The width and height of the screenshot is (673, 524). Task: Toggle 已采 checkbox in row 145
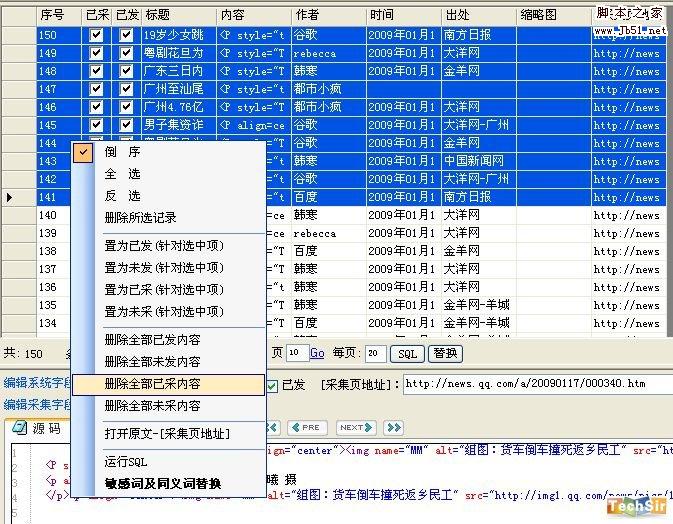[x=96, y=125]
